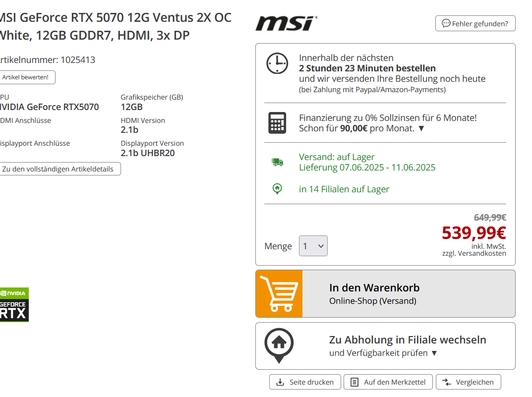Click the MSI brand logo
The height and width of the screenshot is (397, 532).
click(x=287, y=23)
